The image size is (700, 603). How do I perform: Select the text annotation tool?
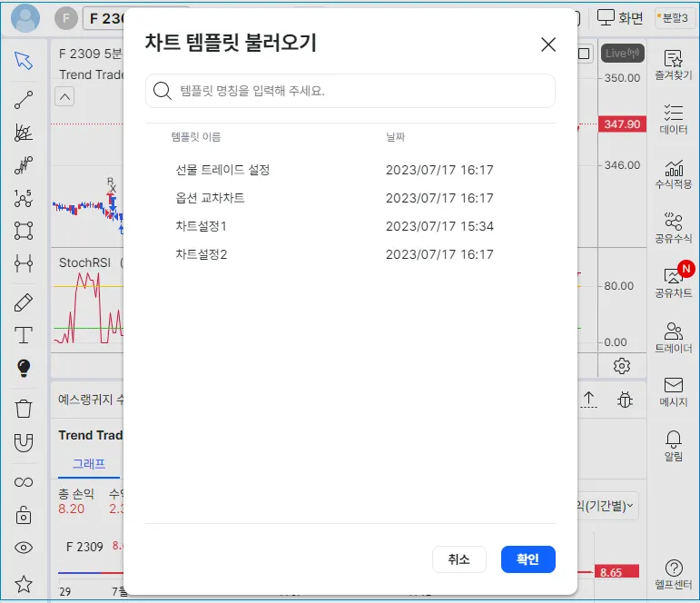tap(24, 335)
